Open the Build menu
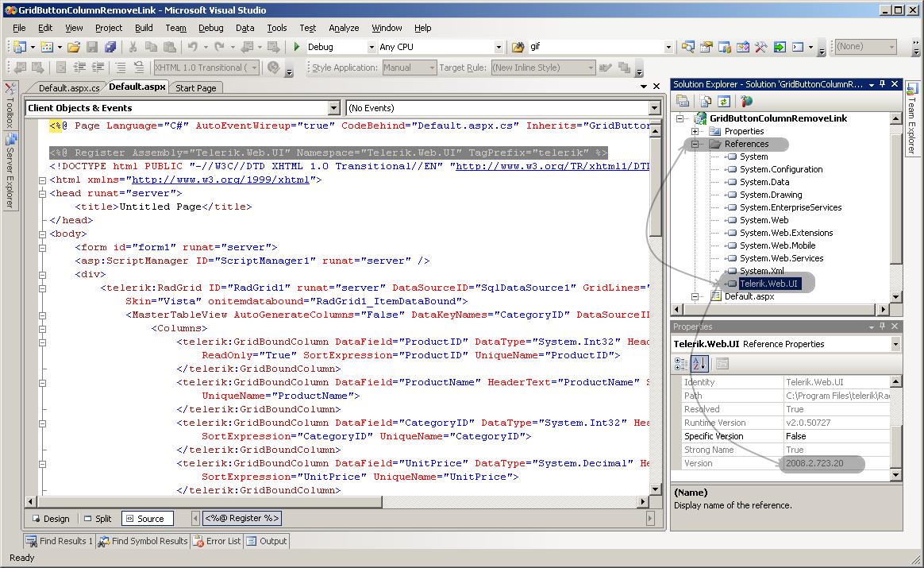Image resolution: width=924 pixels, height=568 pixels. (x=144, y=28)
